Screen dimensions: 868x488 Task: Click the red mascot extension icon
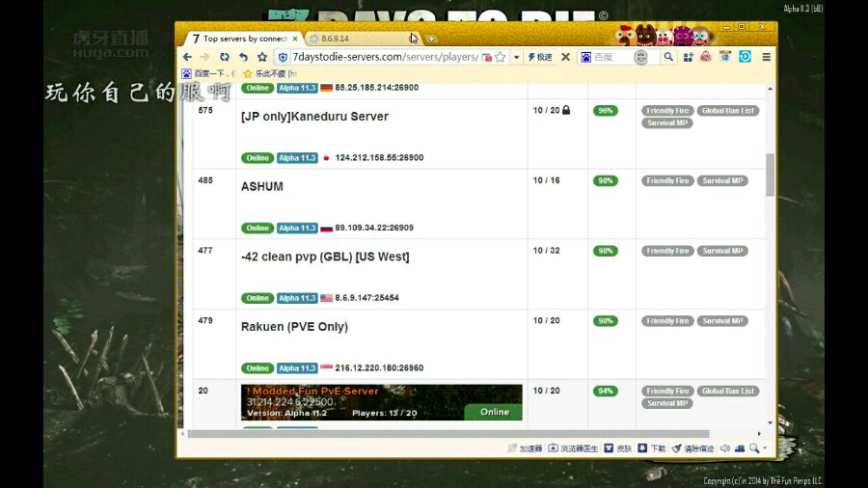click(x=706, y=57)
